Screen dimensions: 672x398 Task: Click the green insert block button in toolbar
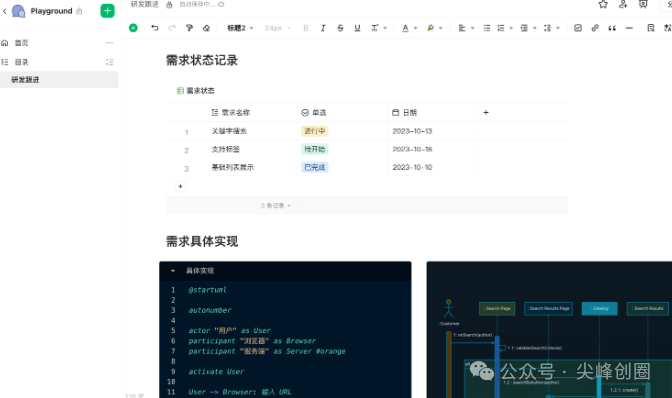(133, 28)
